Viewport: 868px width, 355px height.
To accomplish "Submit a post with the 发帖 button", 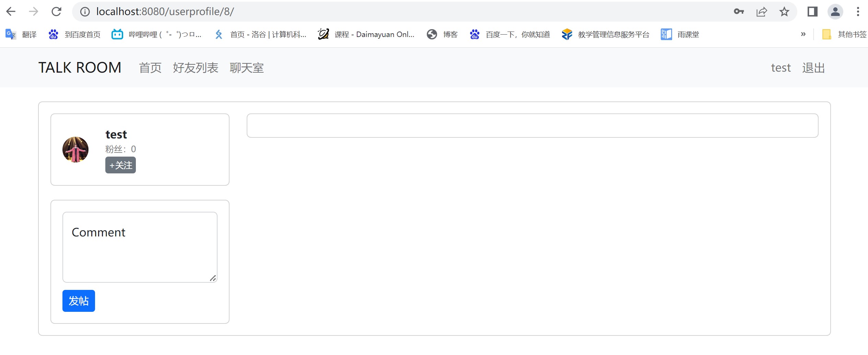I will (x=78, y=301).
